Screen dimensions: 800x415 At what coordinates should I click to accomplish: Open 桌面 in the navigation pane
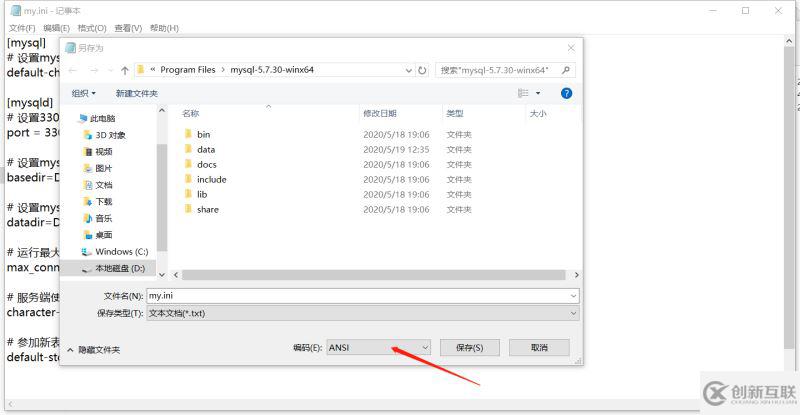click(97, 235)
